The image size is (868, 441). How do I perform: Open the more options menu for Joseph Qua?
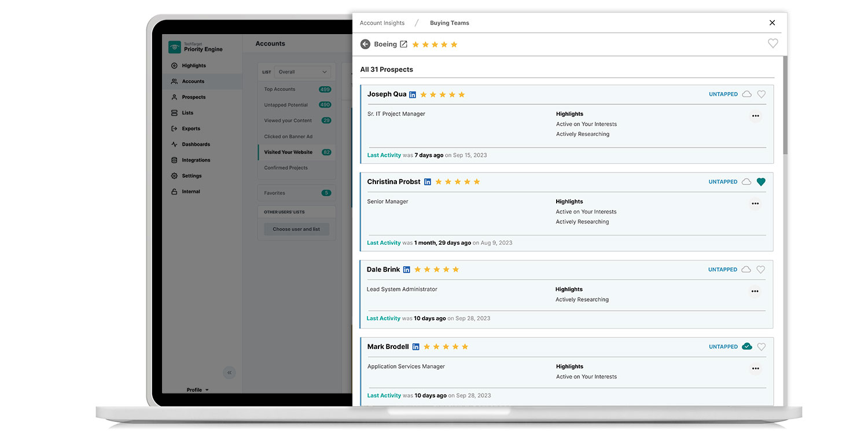(x=755, y=116)
